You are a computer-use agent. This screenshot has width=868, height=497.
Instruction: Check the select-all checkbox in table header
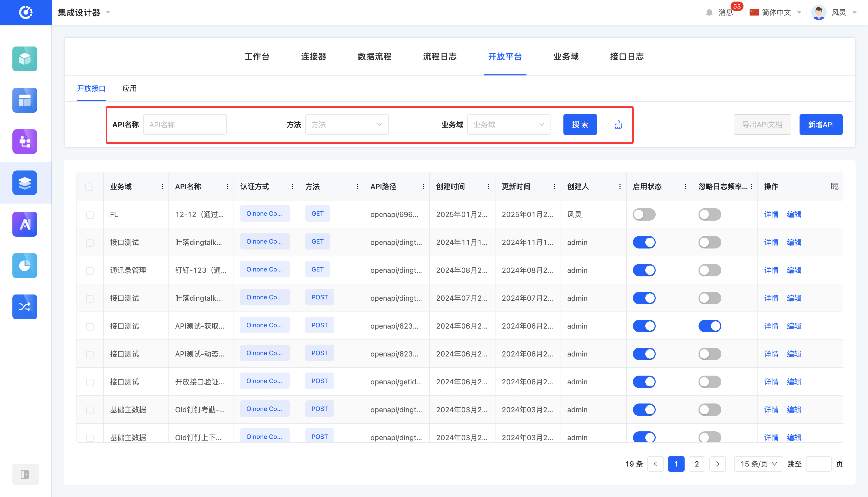[89, 187]
